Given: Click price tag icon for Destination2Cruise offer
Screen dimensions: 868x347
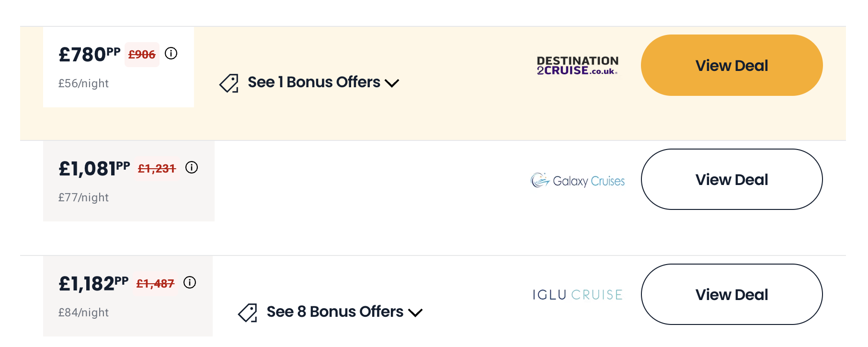Looking at the screenshot, I should coord(229,83).
